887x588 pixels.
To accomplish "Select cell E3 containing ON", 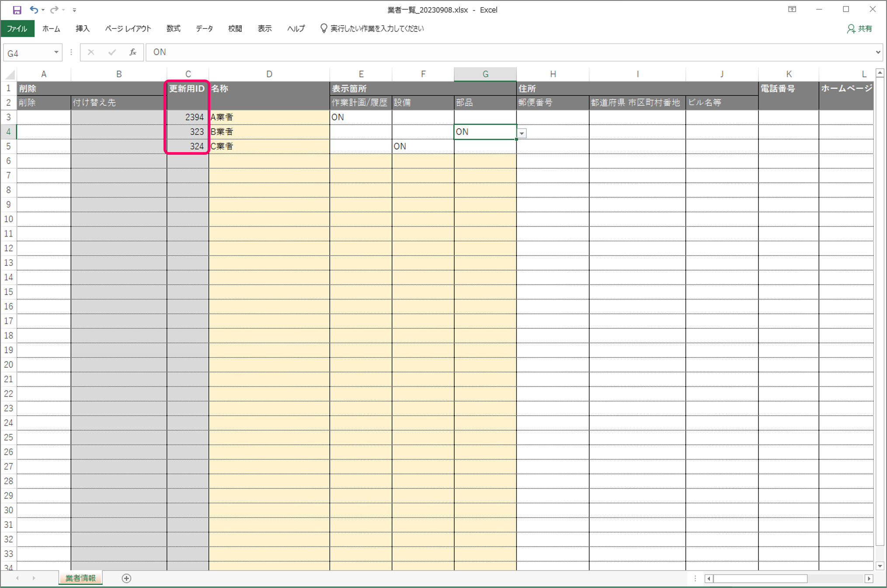I will (360, 117).
